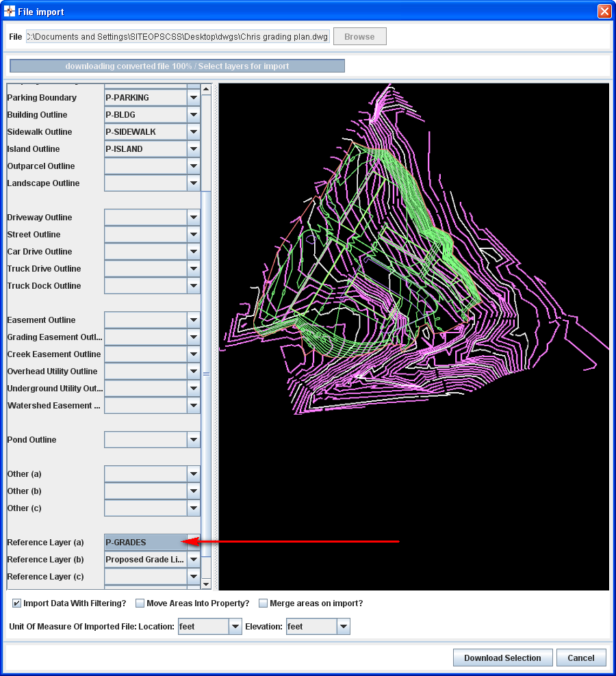The image size is (616, 676).
Task: Open the Location unit of measure dropdown
Action: point(235,626)
